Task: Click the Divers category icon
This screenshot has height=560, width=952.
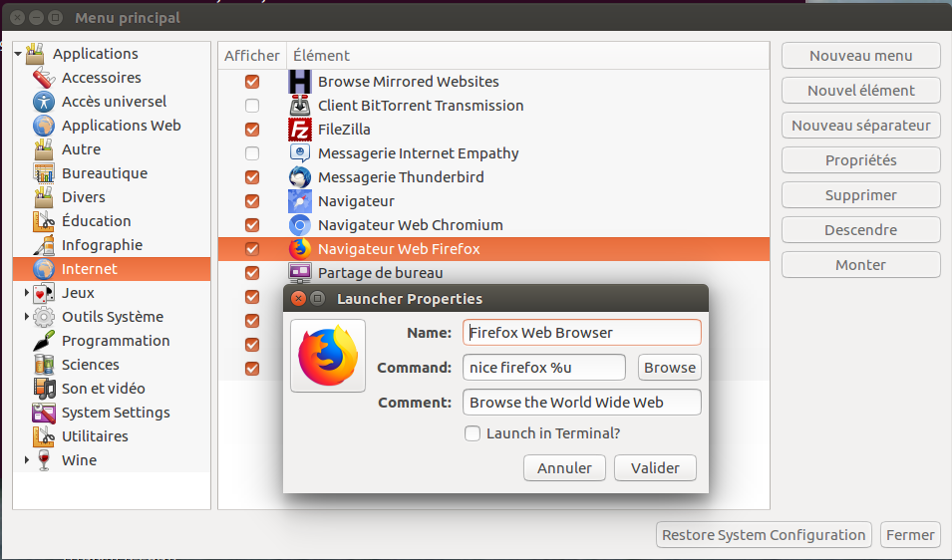Action: coord(44,197)
